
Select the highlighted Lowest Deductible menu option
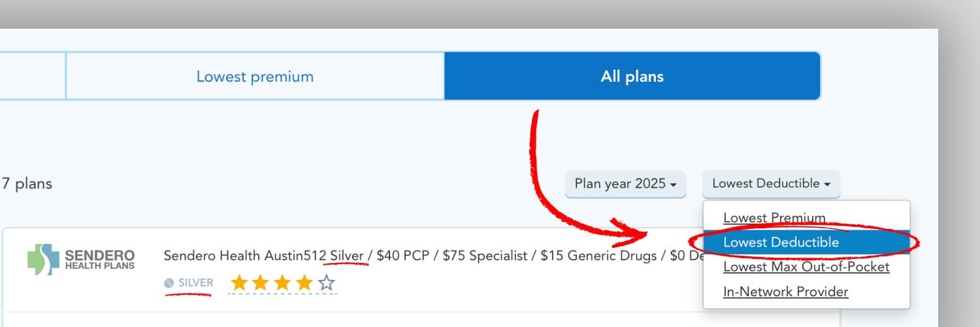click(x=781, y=242)
